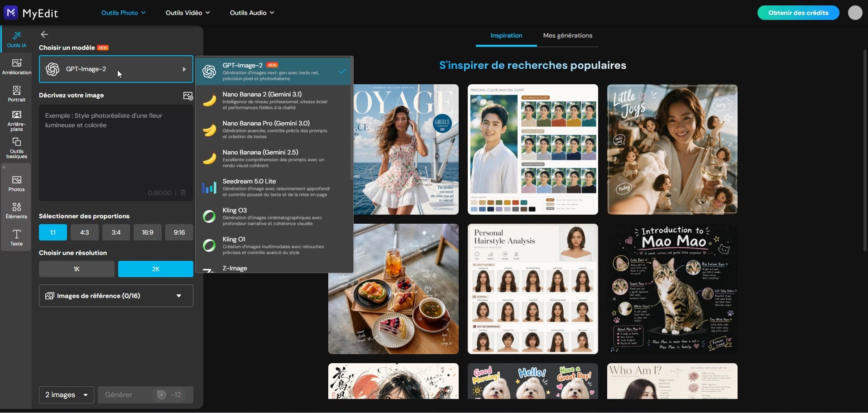Choose Nano Banana (Gemini 2.5) model
Image resolution: width=868 pixels, height=413 pixels.
coord(274,158)
